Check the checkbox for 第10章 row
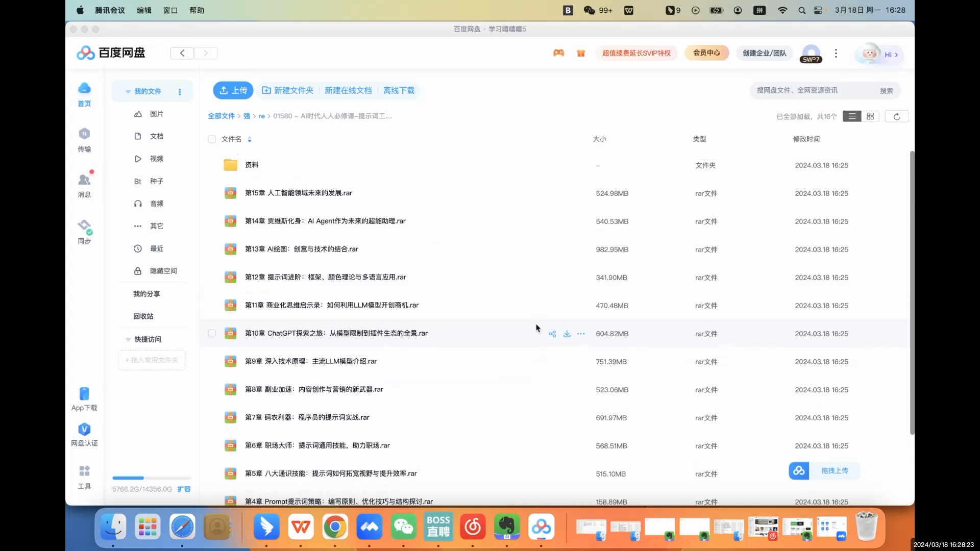The height and width of the screenshot is (551, 980). (212, 333)
